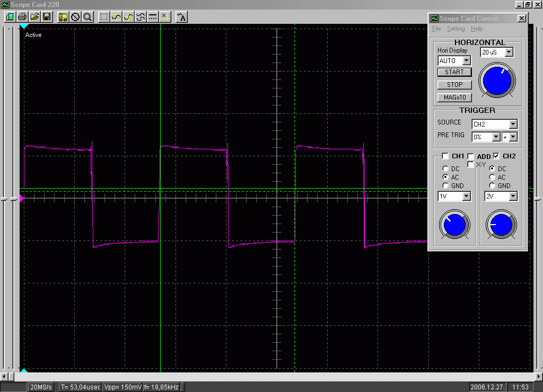
Task: Select AC coupling for CH2
Action: point(492,177)
